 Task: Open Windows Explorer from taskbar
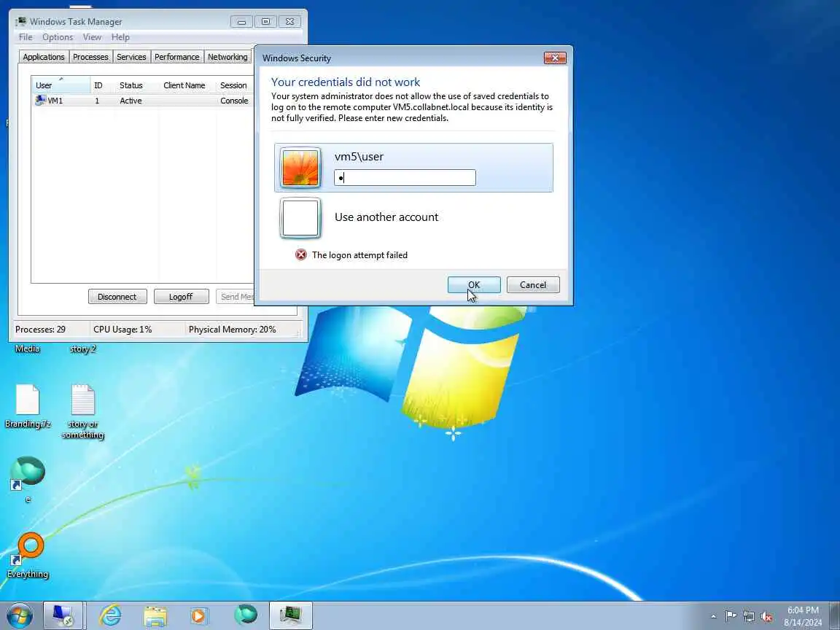[155, 615]
